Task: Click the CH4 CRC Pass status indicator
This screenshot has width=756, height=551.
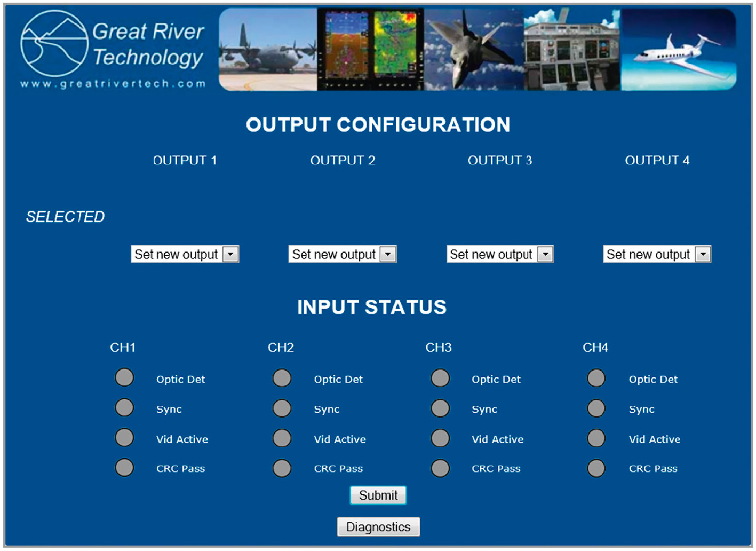Action: click(x=596, y=468)
